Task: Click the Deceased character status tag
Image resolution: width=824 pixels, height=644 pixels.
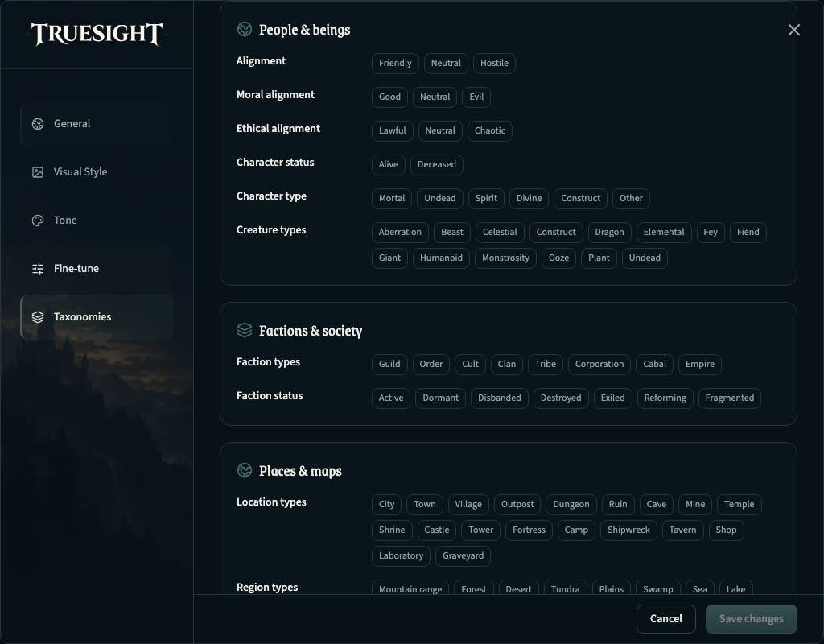Action: click(437, 164)
